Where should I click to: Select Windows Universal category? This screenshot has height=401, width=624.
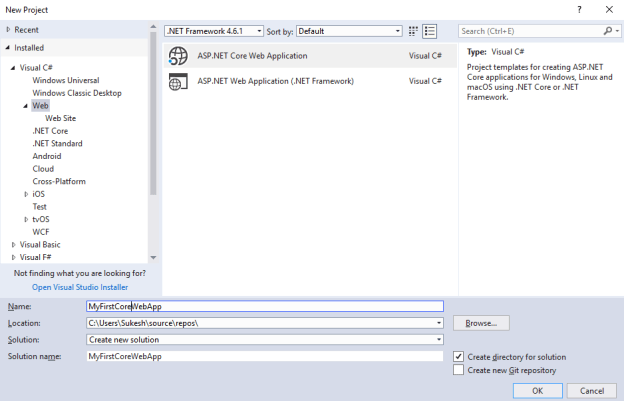click(x=66, y=80)
